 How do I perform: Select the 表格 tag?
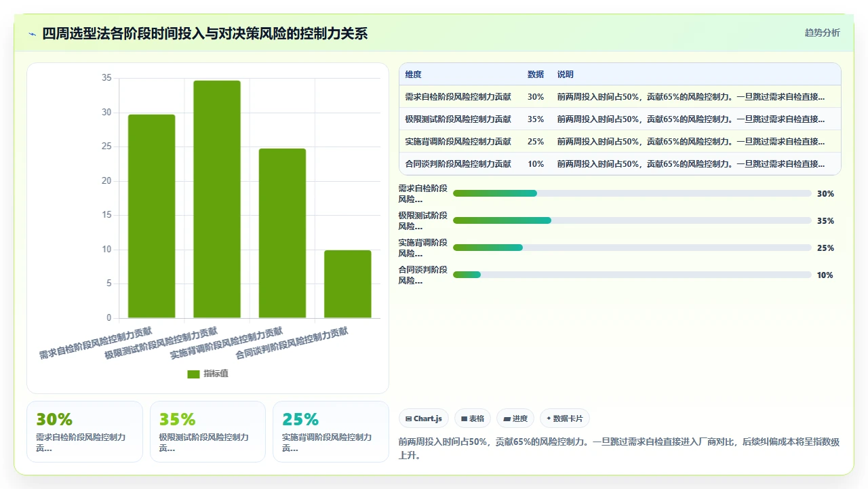point(473,418)
